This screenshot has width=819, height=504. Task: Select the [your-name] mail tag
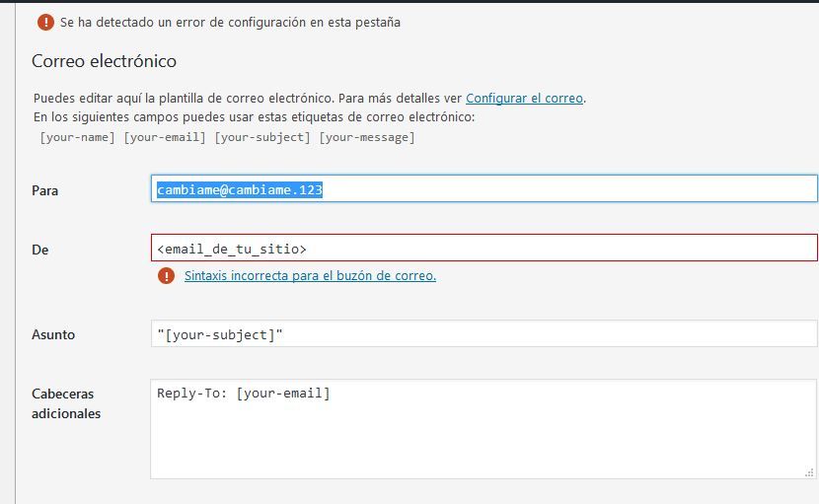pos(77,137)
